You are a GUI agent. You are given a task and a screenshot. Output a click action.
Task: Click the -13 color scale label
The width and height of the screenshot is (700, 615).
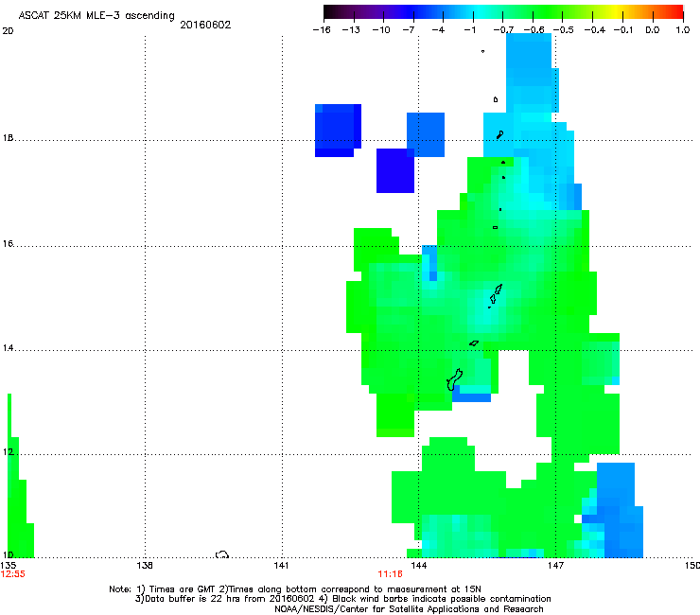351,30
